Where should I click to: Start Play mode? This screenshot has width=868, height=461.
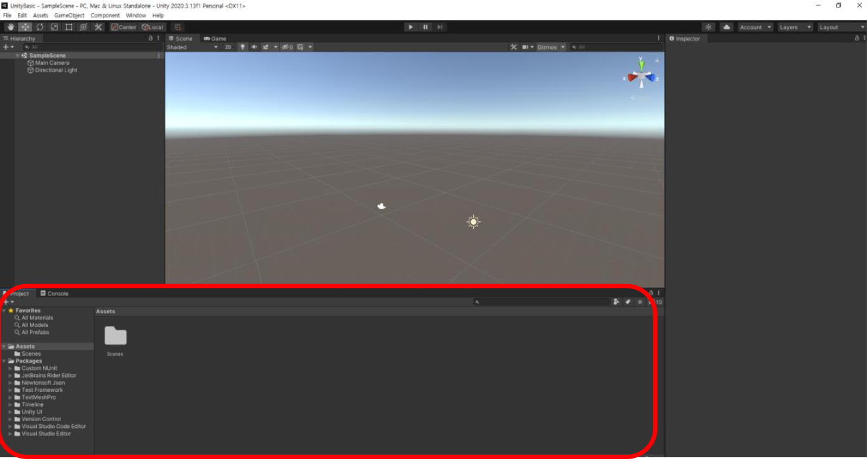coord(410,27)
